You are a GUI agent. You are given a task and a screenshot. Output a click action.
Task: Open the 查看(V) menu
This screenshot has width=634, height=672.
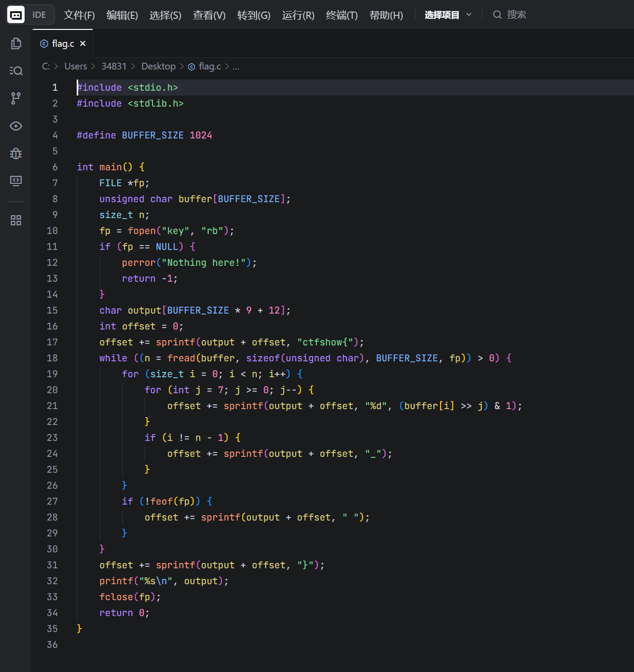click(209, 15)
